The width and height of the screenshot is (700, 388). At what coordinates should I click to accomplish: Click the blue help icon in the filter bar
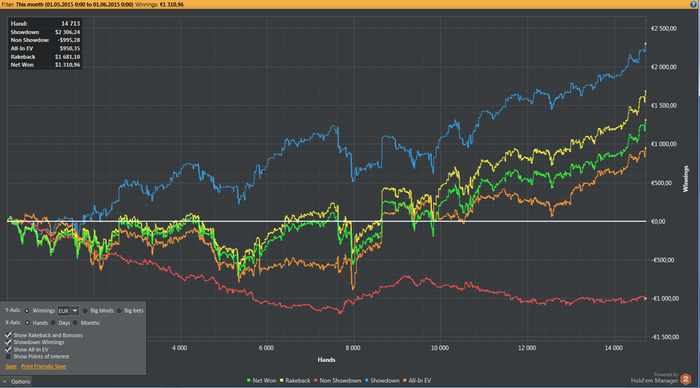click(x=693, y=4)
